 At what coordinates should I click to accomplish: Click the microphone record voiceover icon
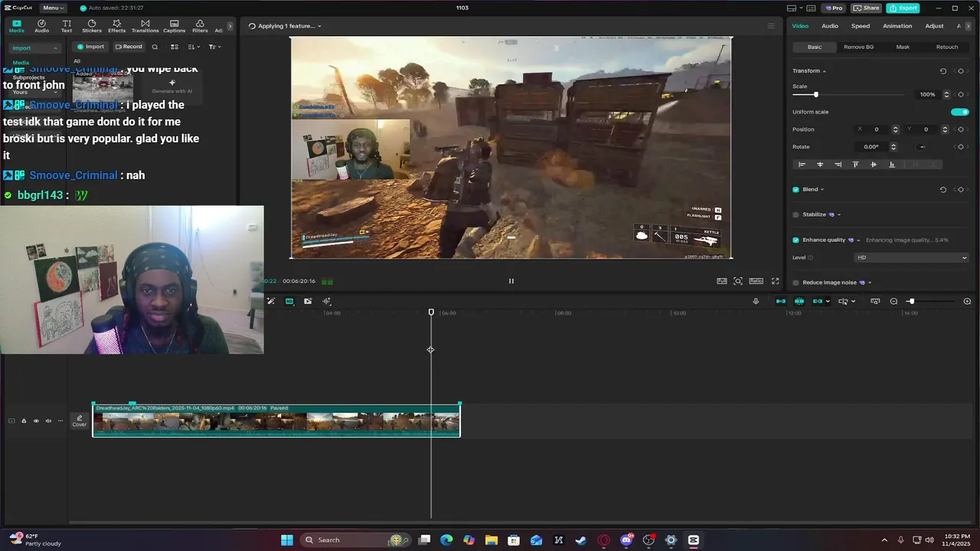(756, 302)
